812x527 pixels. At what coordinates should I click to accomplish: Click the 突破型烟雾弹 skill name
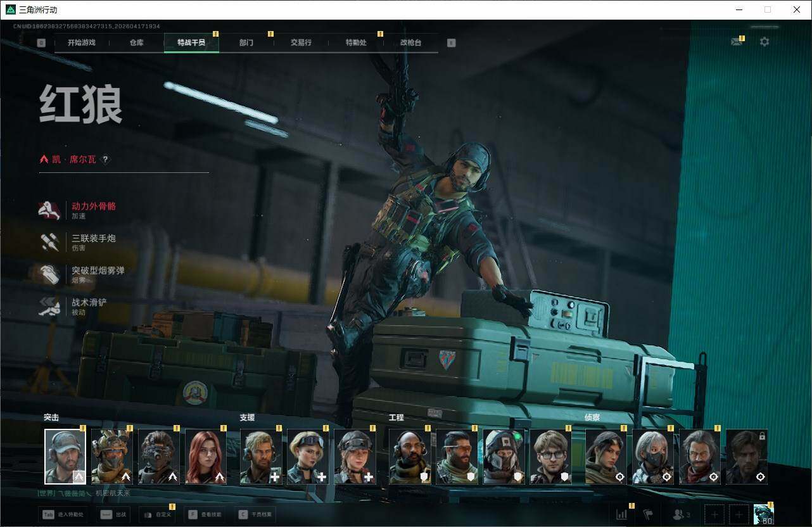tap(98, 270)
